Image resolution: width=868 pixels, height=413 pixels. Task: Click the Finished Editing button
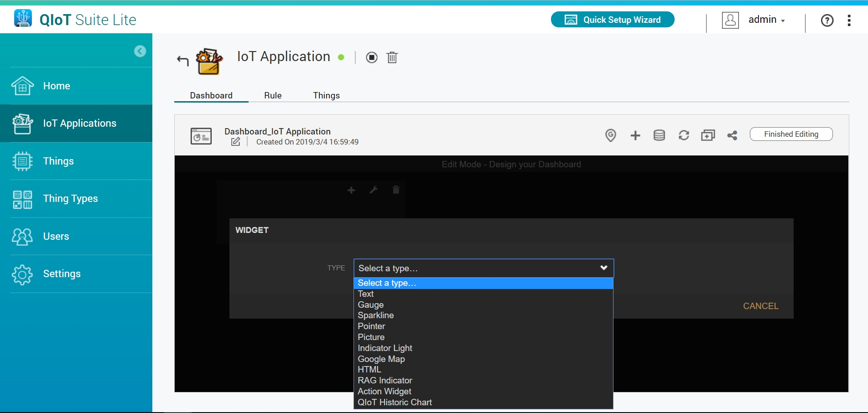791,134
